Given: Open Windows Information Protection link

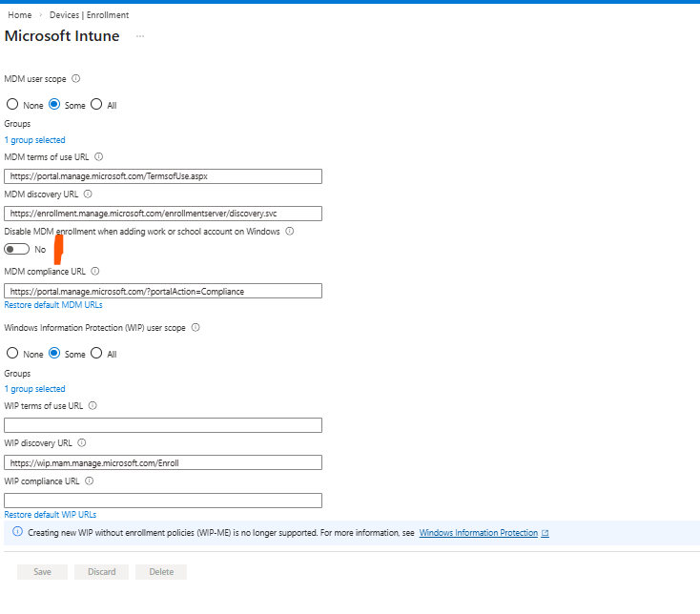Looking at the screenshot, I should (x=479, y=533).
